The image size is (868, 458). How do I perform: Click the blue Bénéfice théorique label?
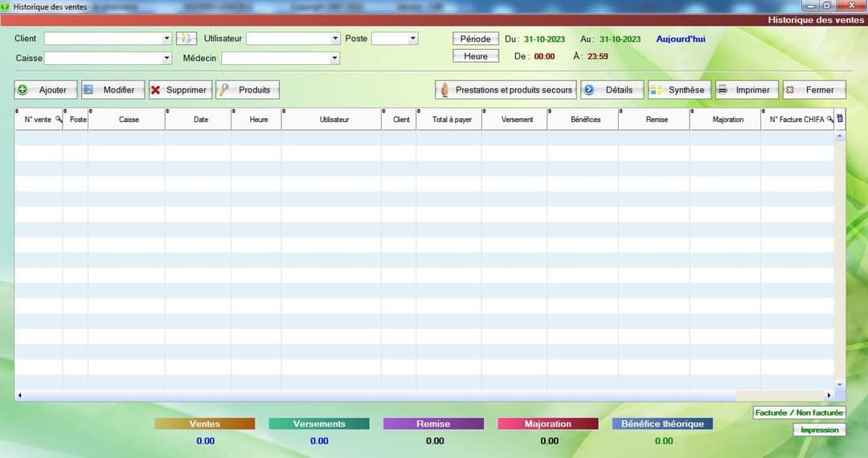point(662,423)
